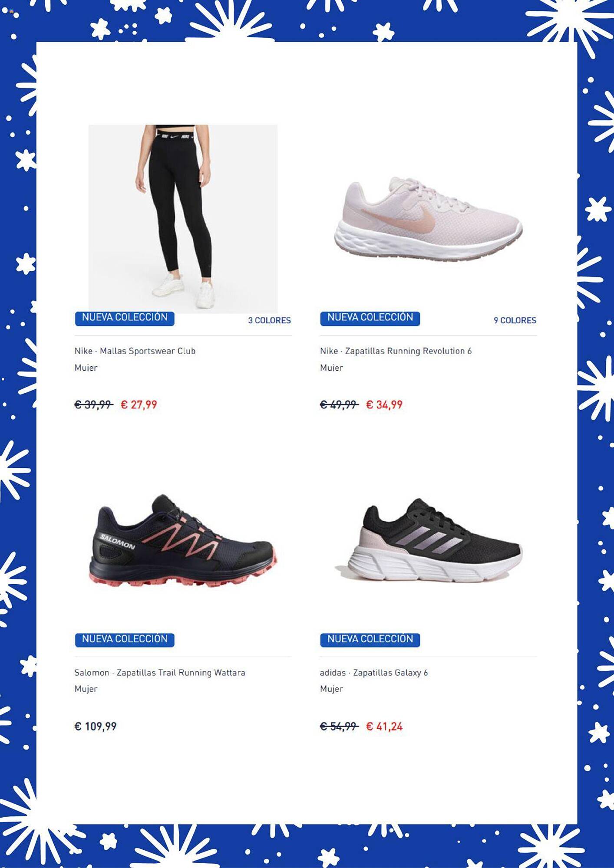Show the 9 Colores options for Revolution 6
Screen dimensions: 614x868
(x=515, y=320)
